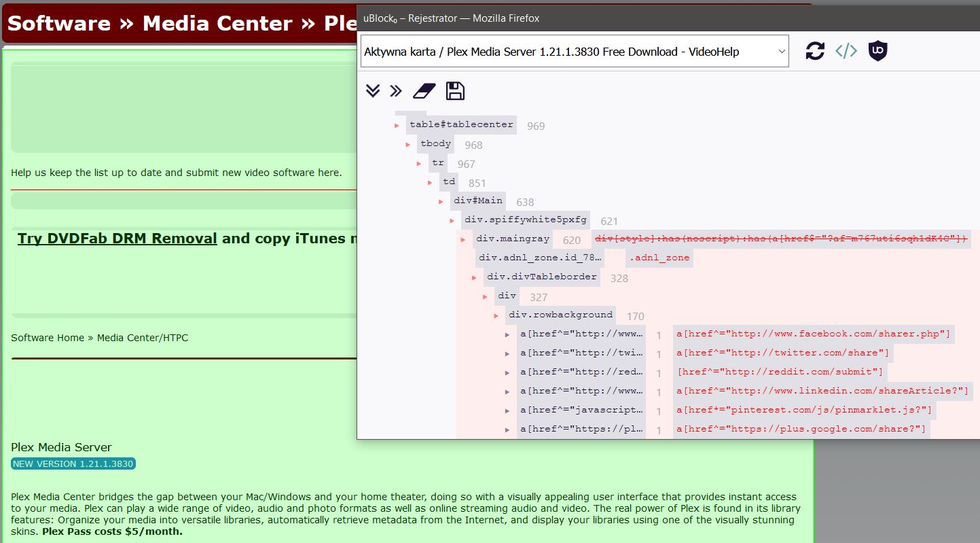980x543 pixels.
Task: Open the active tab selector dropdown
Action: [x=575, y=51]
